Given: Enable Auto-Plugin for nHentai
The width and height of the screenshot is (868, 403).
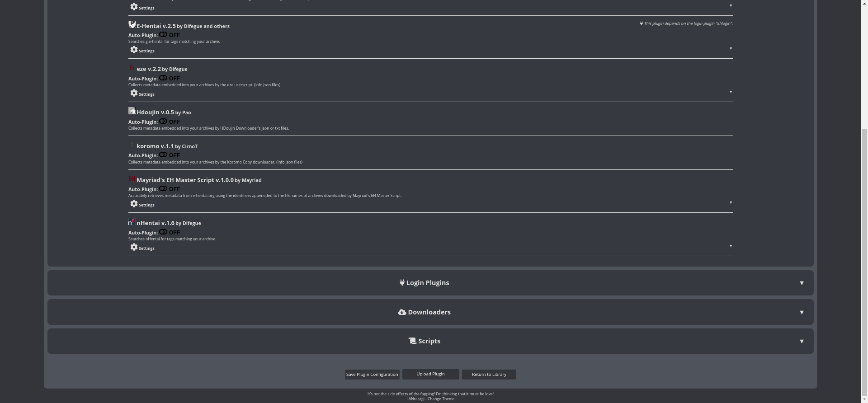Looking at the screenshot, I should pyautogui.click(x=163, y=232).
